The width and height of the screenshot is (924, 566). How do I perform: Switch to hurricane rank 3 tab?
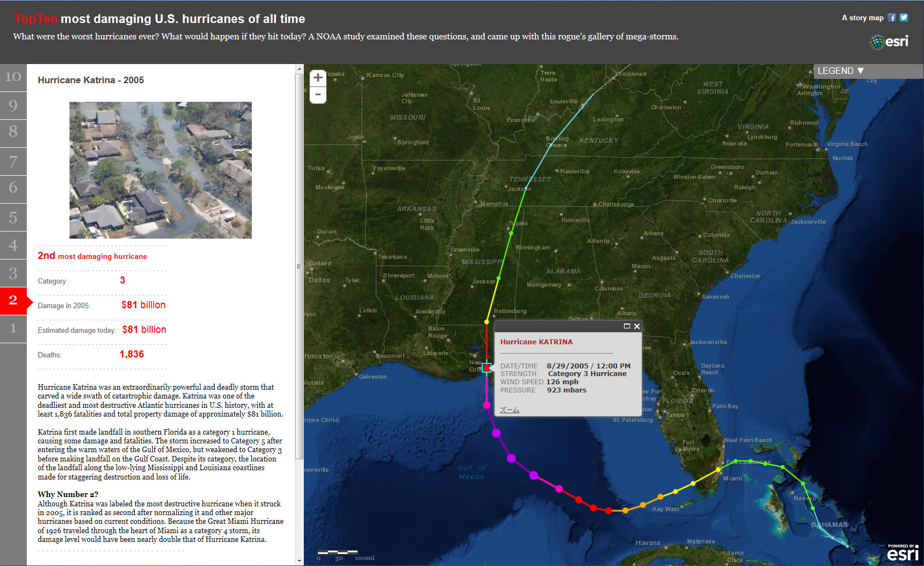[x=13, y=273]
